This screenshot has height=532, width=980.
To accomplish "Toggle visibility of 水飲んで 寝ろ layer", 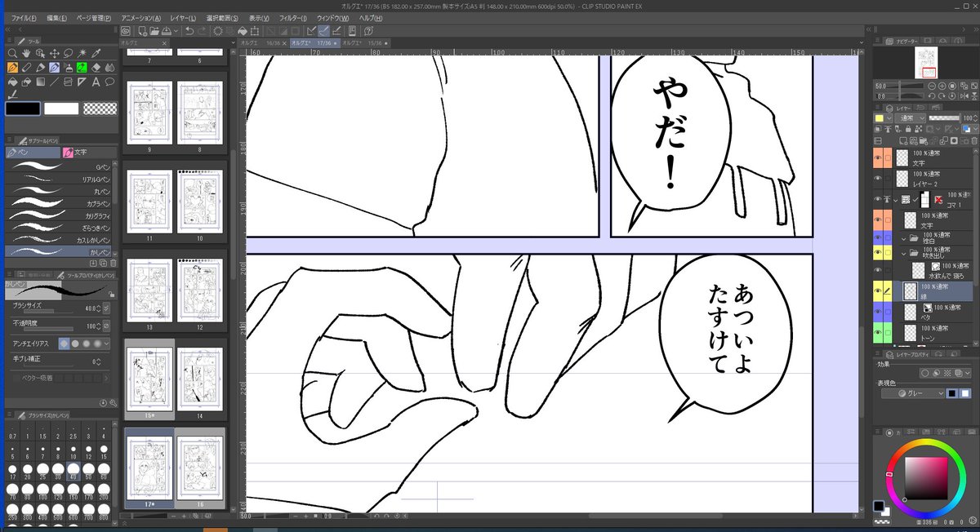I will pyautogui.click(x=878, y=269).
